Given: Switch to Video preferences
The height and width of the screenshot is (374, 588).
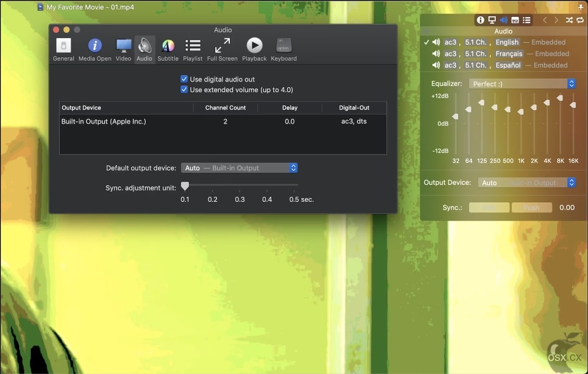Looking at the screenshot, I should point(123,50).
